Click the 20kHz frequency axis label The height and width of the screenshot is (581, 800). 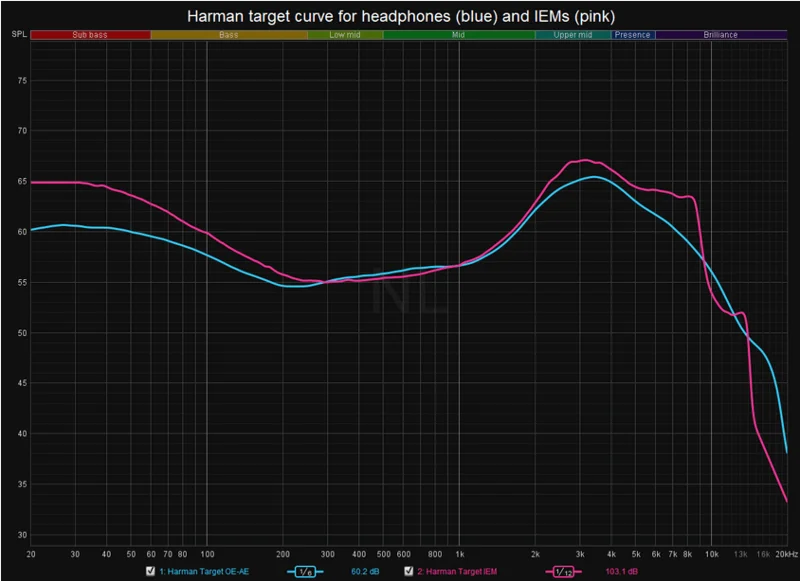click(786, 554)
